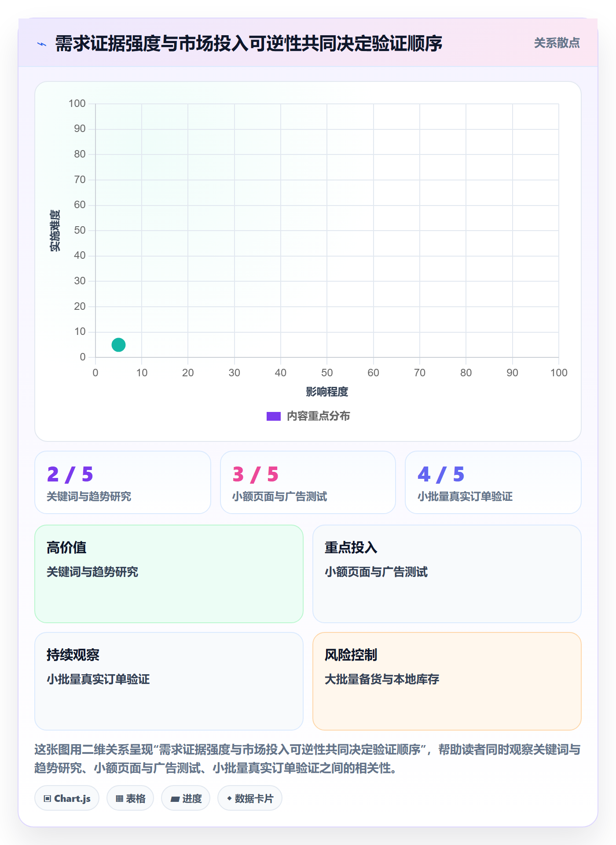The width and height of the screenshot is (616, 845).
Task: Click the 数据卡片 tag
Action: pos(250,798)
